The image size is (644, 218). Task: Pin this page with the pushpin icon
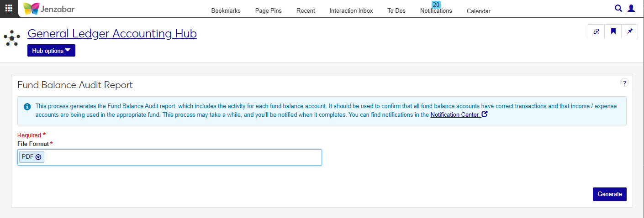tap(630, 31)
